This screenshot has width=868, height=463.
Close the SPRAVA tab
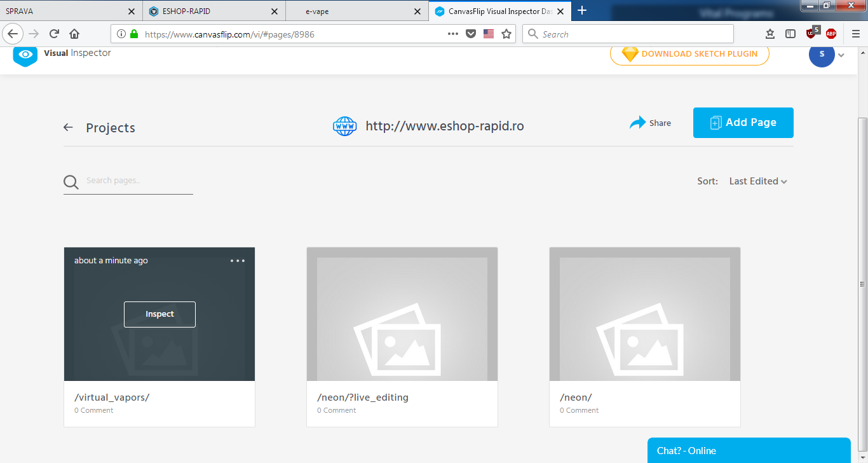point(132,11)
